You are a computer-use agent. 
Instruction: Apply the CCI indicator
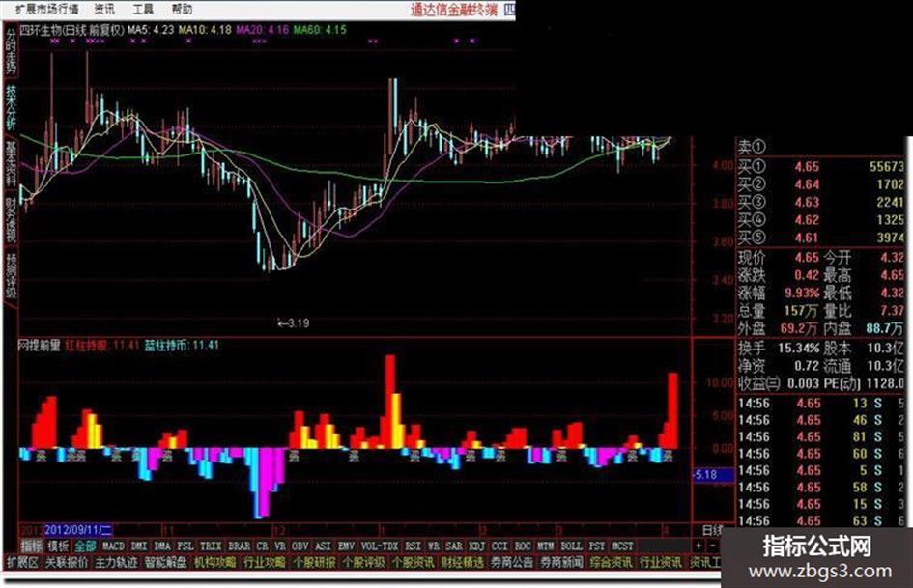click(x=499, y=546)
